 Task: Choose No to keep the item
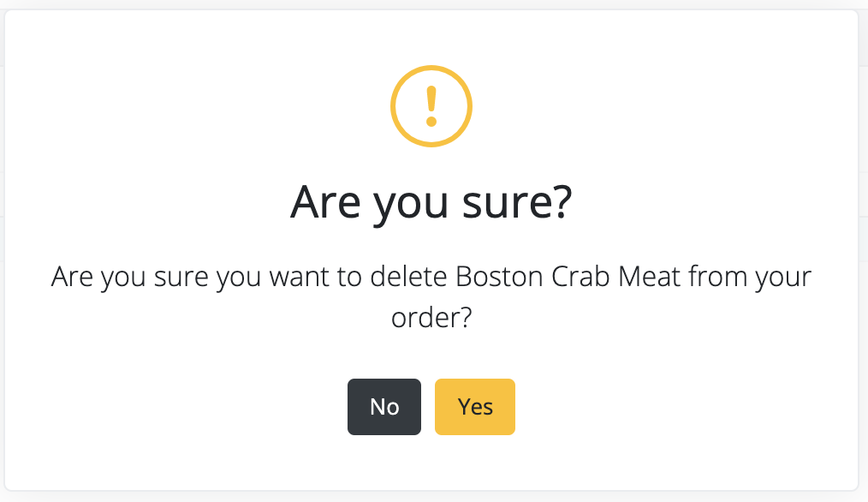pyautogui.click(x=384, y=407)
